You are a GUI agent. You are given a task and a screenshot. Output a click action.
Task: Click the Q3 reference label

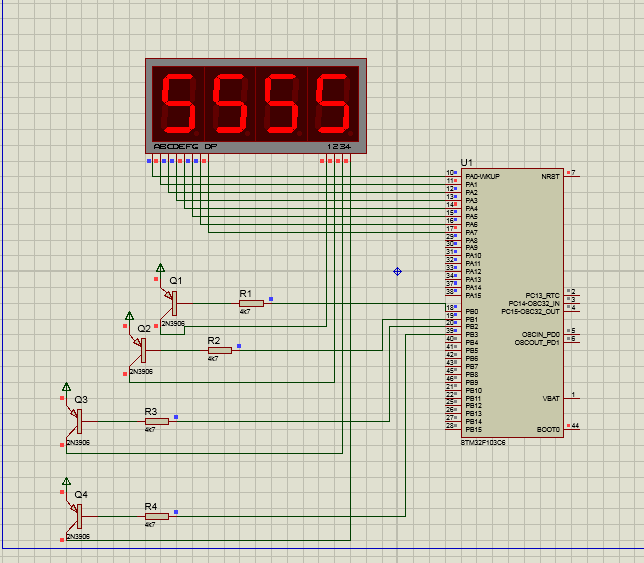81,400
